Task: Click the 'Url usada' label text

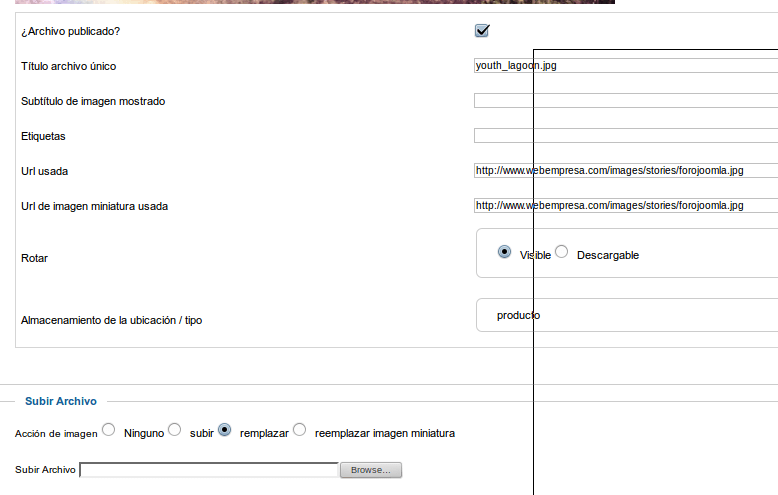Action: [x=44, y=171]
